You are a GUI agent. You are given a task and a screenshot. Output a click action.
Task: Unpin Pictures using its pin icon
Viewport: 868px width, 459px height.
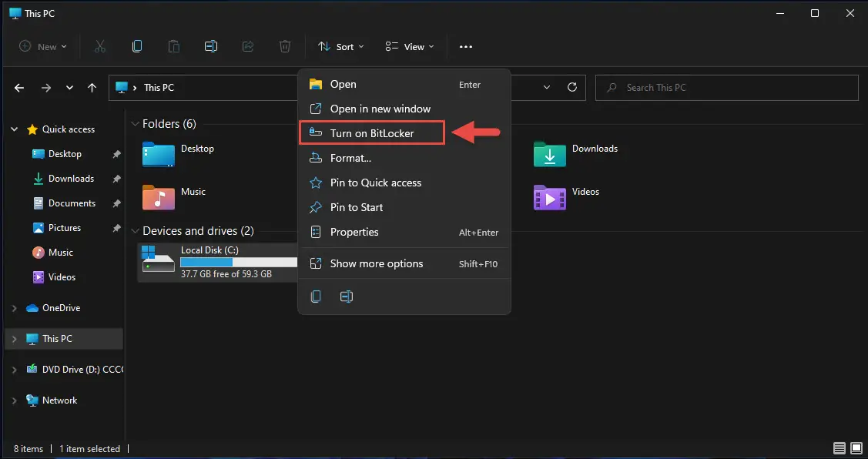(116, 228)
